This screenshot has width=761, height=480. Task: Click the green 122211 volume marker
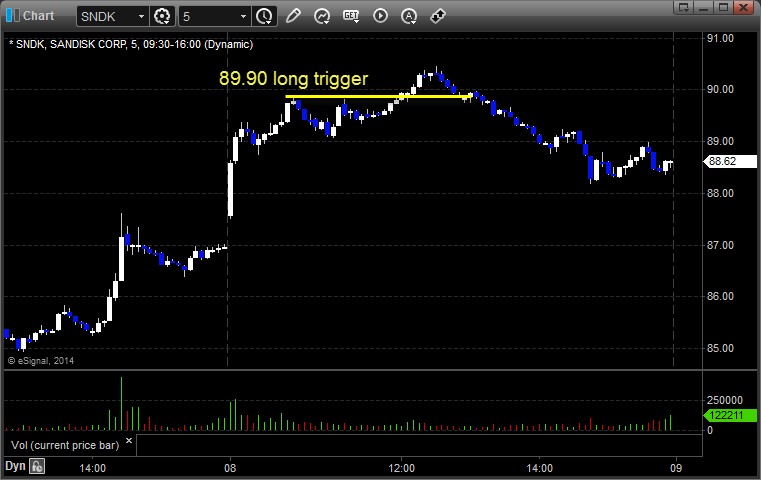(730, 415)
